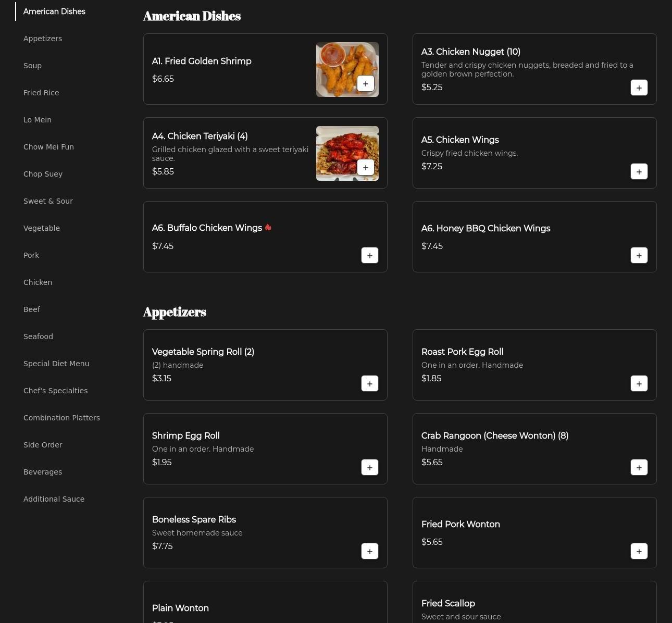
Task: Open Boneless Spare Ribs item title
Action: 194,519
